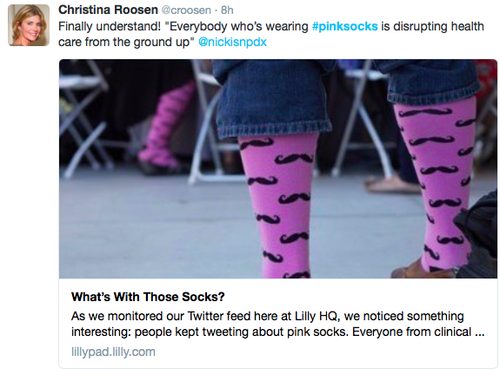Visit the lillypad.lilly.com source link
Image resolution: width=500 pixels, height=369 pixels.
pyautogui.click(x=113, y=352)
